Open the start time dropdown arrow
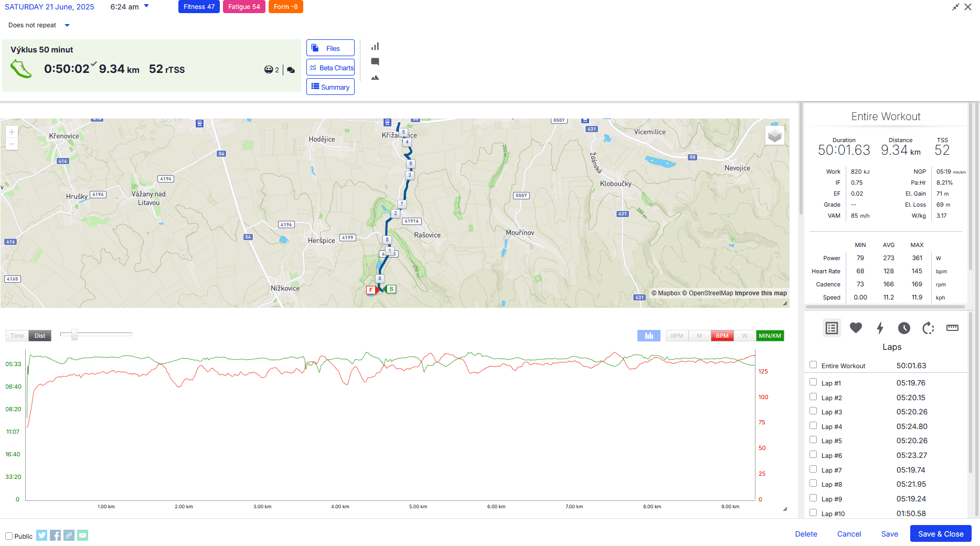The height and width of the screenshot is (546, 980). (x=146, y=6)
